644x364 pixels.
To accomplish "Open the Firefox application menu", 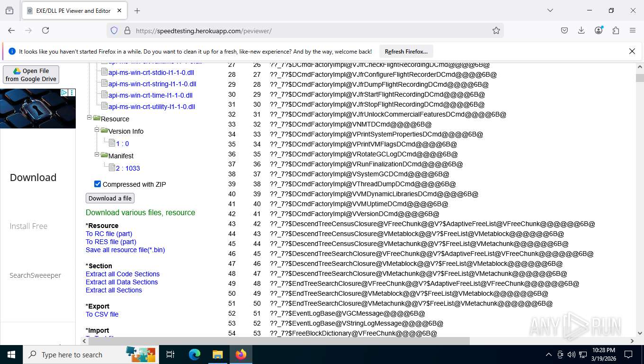I will click(633, 30).
